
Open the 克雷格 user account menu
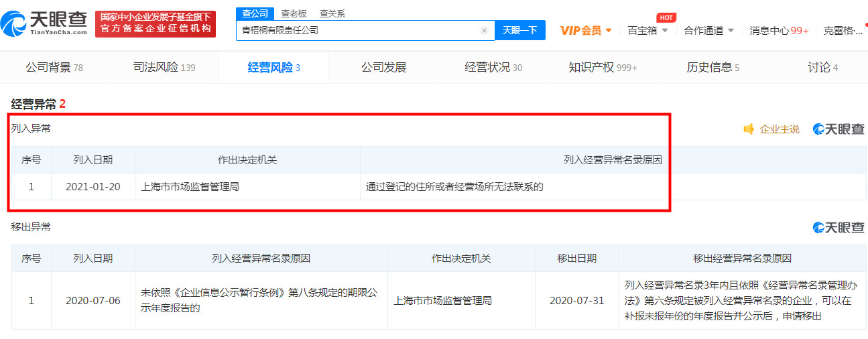click(x=843, y=30)
